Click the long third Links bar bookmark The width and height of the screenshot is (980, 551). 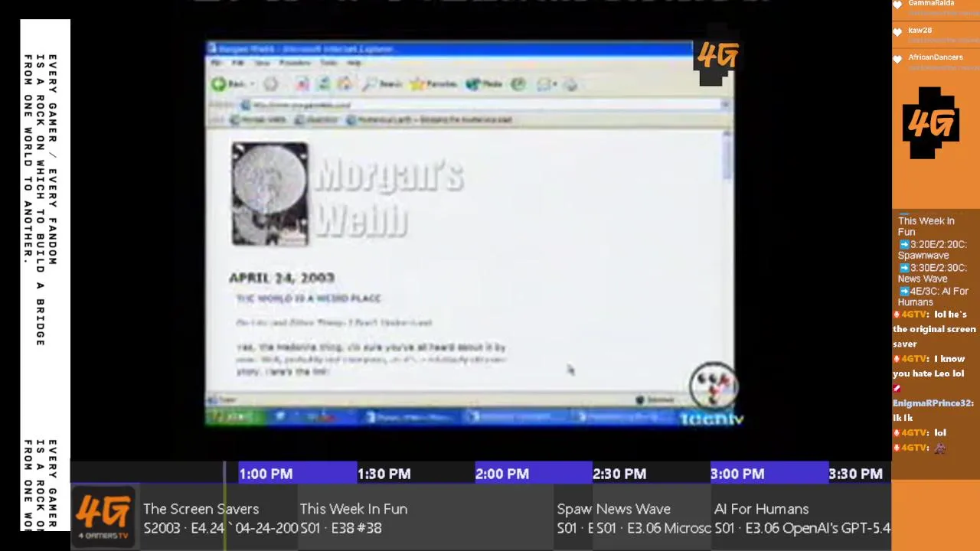click(x=429, y=120)
